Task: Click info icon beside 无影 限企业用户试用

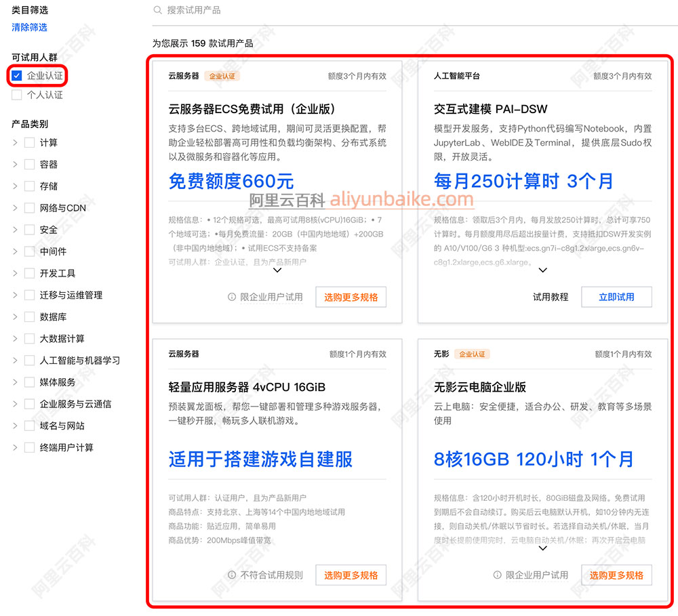Action: click(497, 575)
